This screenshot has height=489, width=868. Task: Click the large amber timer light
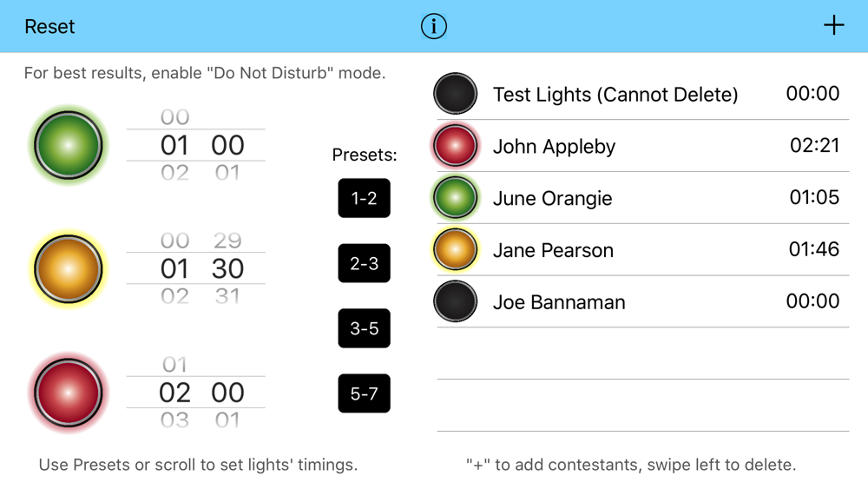point(69,268)
